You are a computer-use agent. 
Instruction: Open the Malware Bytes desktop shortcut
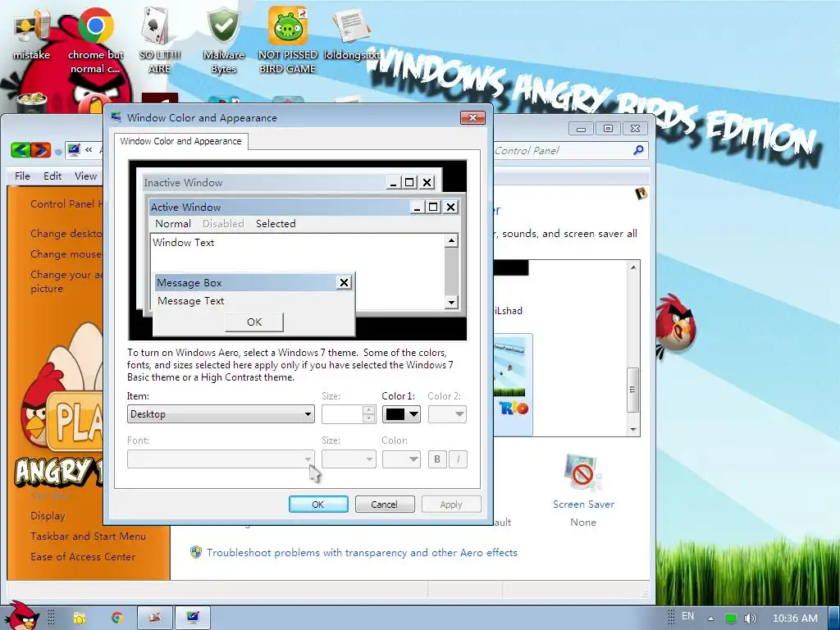coord(223,41)
